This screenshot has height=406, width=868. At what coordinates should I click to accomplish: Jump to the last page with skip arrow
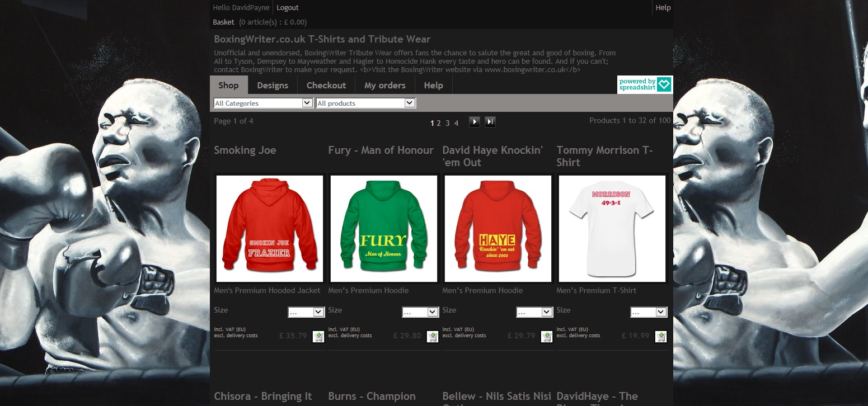point(490,121)
